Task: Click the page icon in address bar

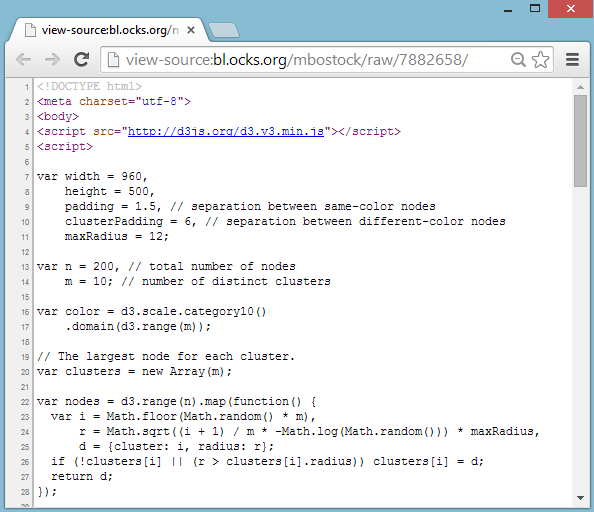Action: 113,59
